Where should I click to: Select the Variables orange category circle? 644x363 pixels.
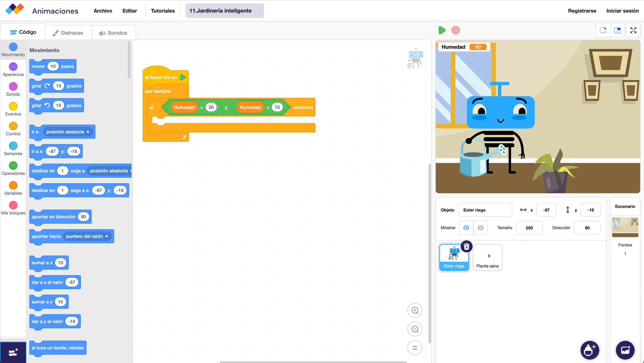[x=13, y=185]
